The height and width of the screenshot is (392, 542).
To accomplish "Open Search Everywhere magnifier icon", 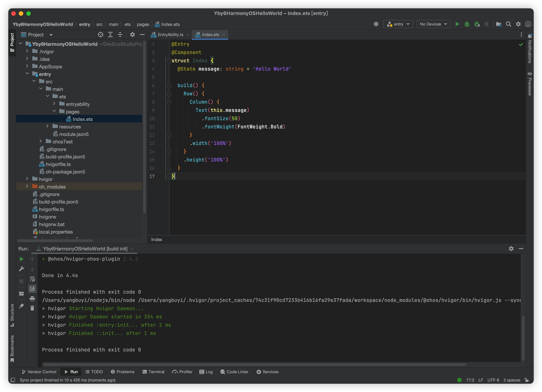I will click(x=508, y=24).
